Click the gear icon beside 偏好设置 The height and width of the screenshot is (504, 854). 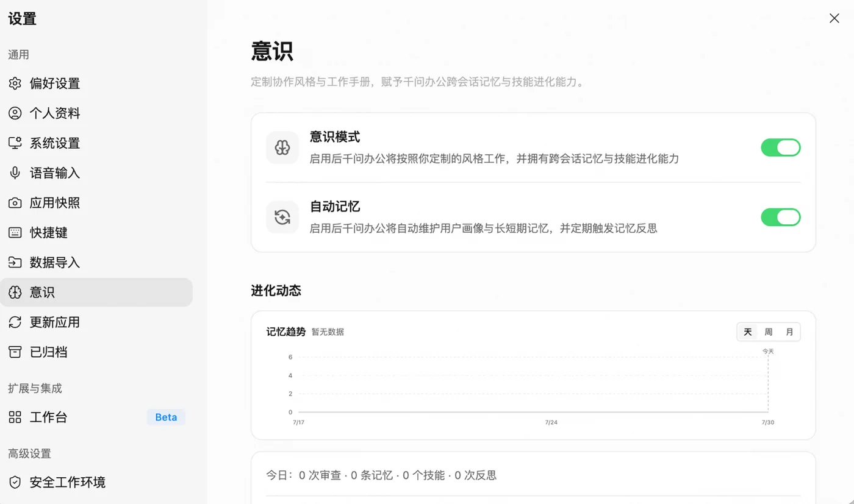15,83
